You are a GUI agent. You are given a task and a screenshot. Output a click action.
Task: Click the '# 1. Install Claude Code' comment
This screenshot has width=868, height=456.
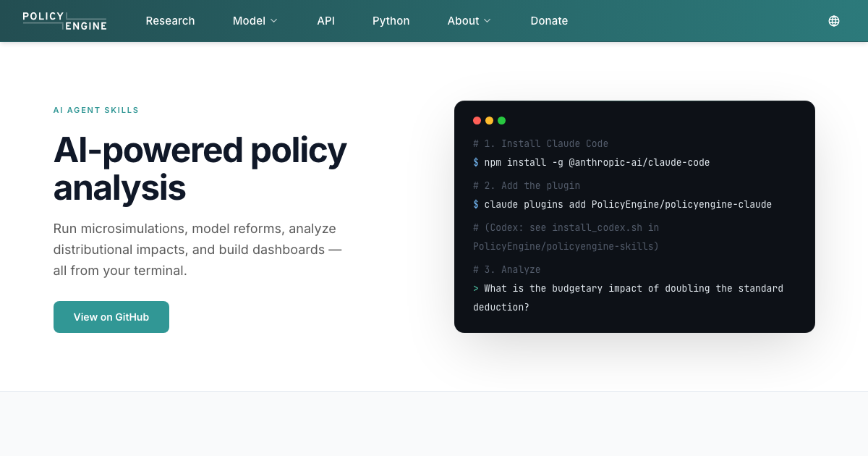(x=540, y=143)
